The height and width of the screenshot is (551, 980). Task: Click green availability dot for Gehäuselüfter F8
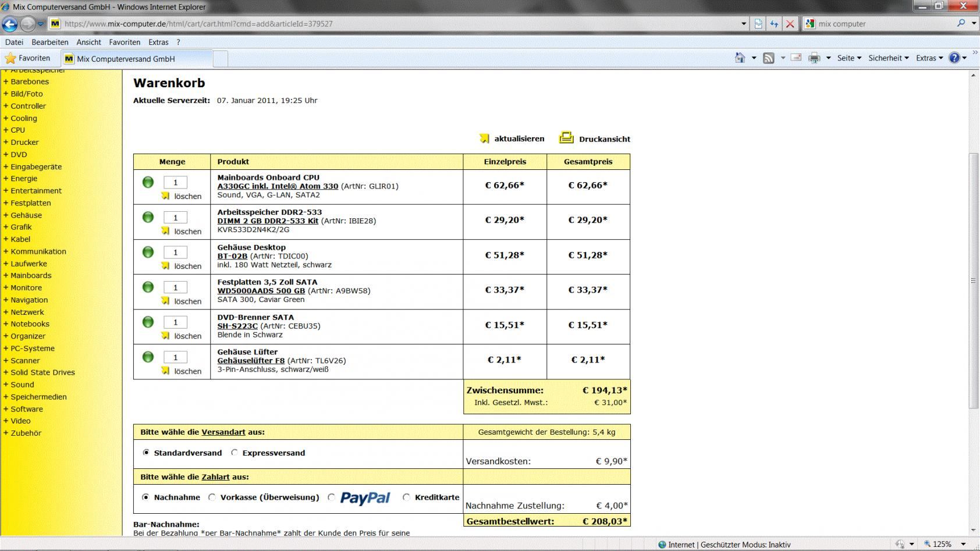pyautogui.click(x=148, y=357)
